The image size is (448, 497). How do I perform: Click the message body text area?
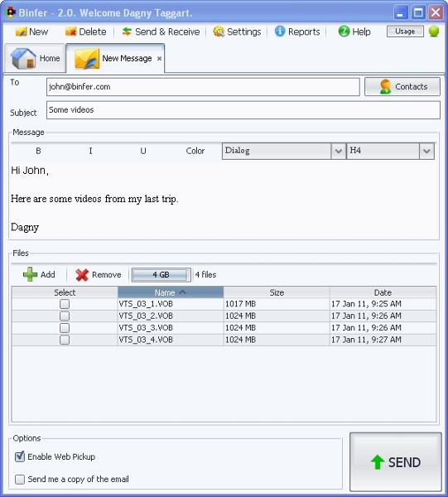coord(224,200)
